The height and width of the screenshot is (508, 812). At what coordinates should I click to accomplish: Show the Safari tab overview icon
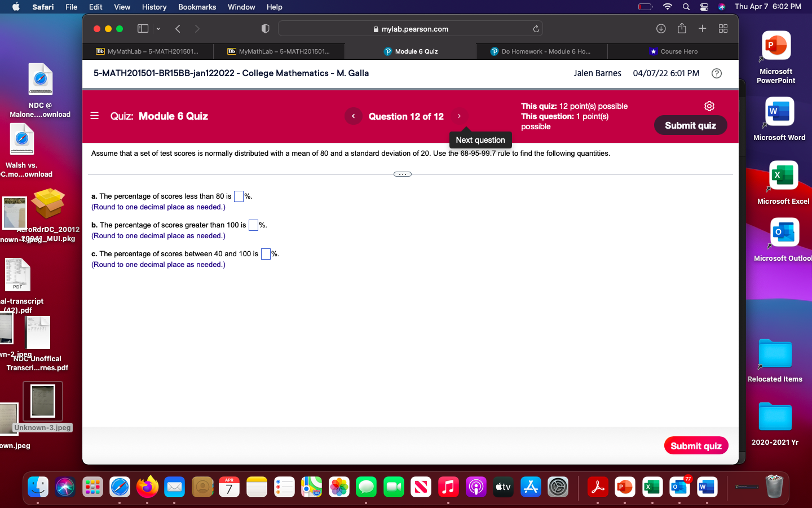coord(723,29)
